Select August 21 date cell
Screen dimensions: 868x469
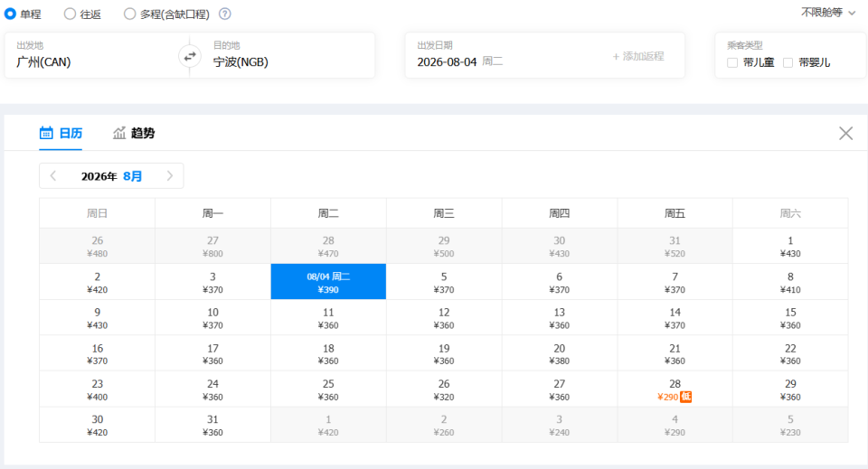(x=675, y=354)
